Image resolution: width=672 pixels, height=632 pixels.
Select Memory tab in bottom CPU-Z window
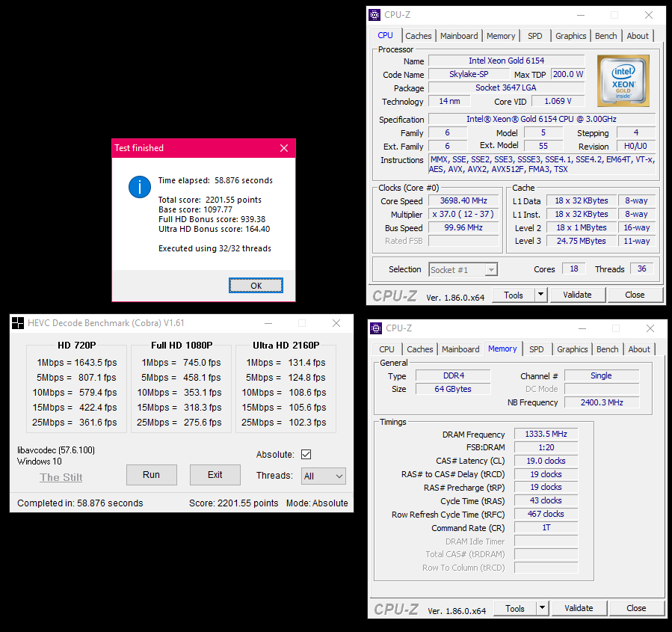point(502,349)
